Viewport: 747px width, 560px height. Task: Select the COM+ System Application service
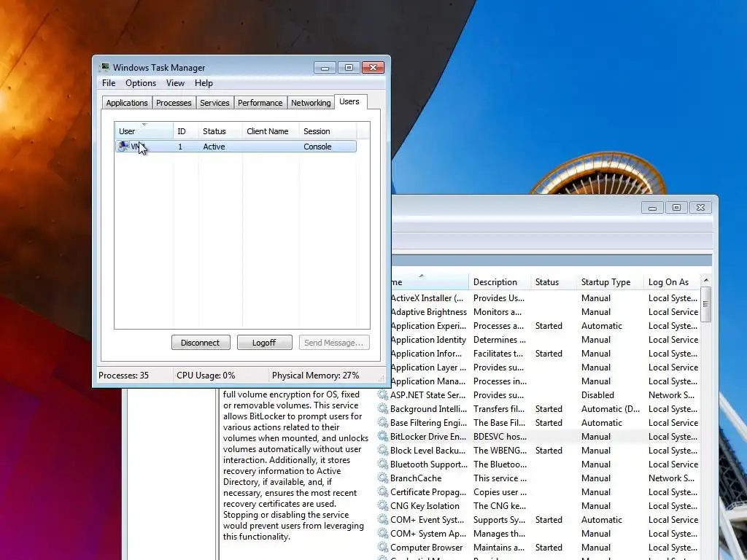point(538,533)
